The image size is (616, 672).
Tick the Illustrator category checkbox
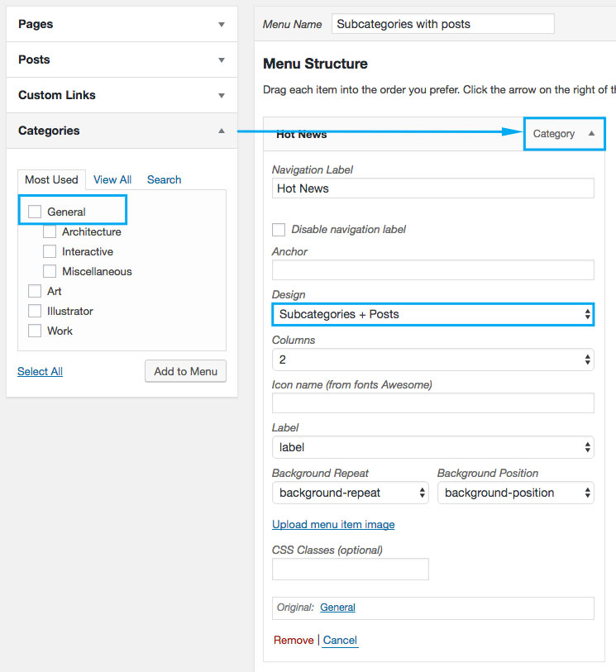(35, 311)
